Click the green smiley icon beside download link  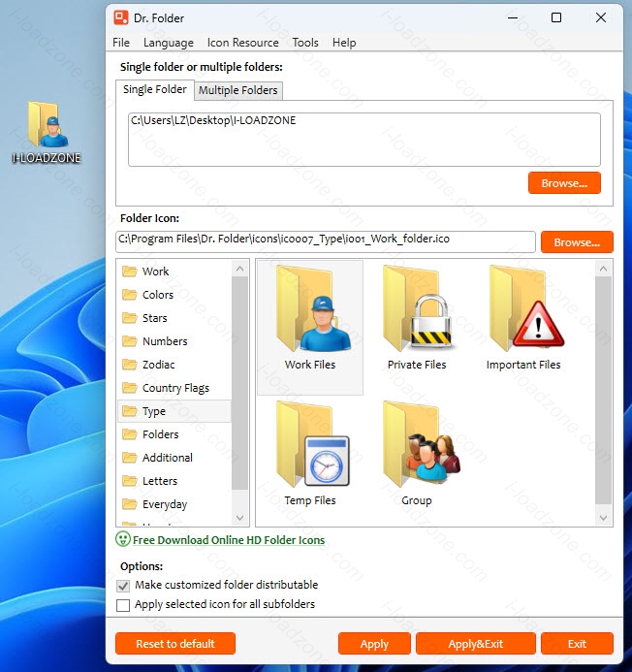pos(123,539)
